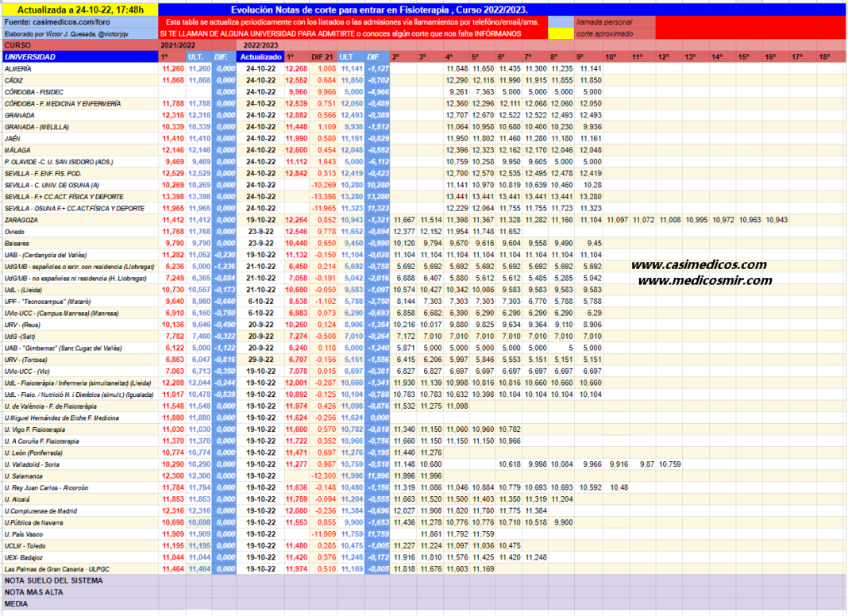Screen dimensions: 848x616
Task: Select the "UEX- Badajoz" row label
Action: [x=23, y=557]
